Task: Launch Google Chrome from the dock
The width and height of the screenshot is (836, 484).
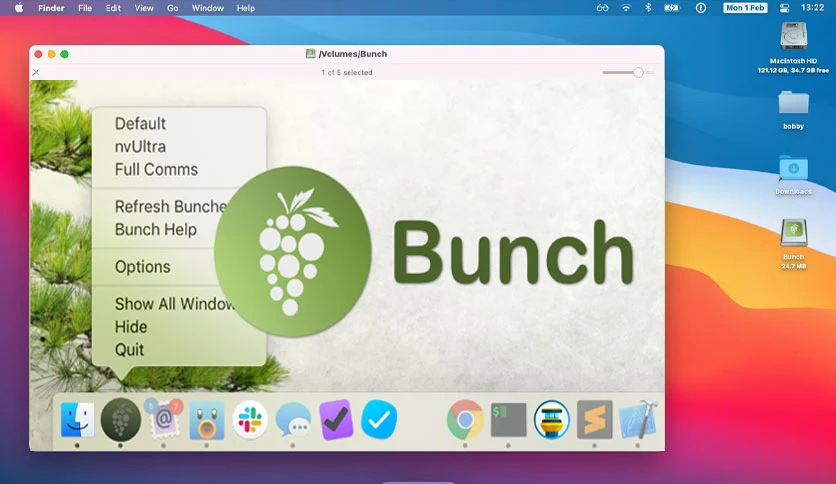Action: 465,420
